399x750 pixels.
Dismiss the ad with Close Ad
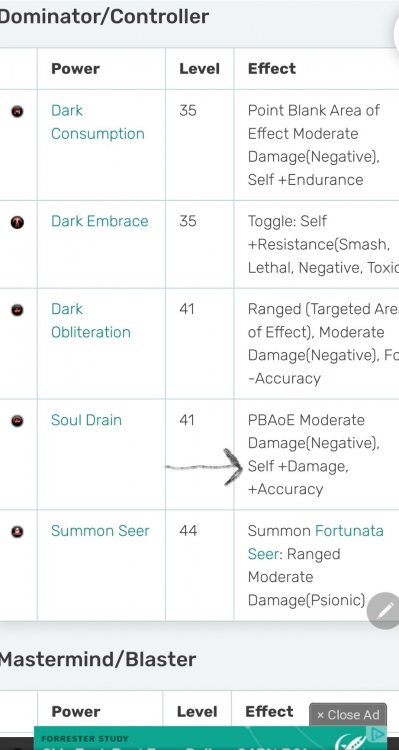[348, 715]
